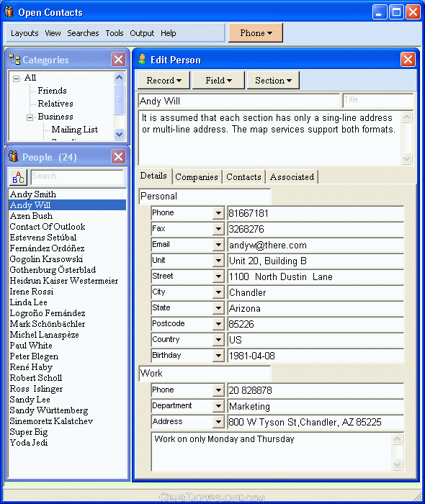
Task: Click the Work section name field
Action: pyautogui.click(x=205, y=373)
